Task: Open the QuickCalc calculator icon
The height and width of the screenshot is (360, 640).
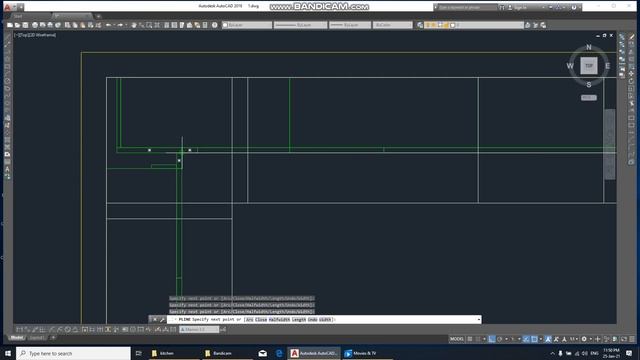Action: click(205, 25)
